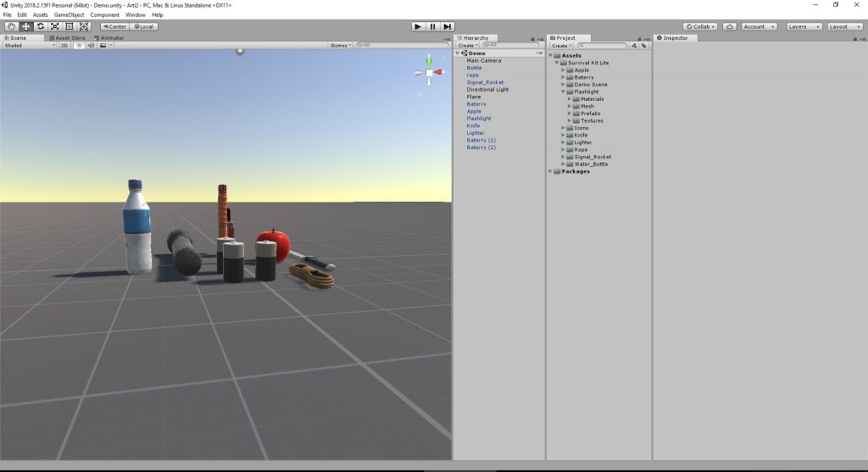Viewport: 868px width, 472px height.
Task: Open the Layout dropdown
Action: click(845, 26)
